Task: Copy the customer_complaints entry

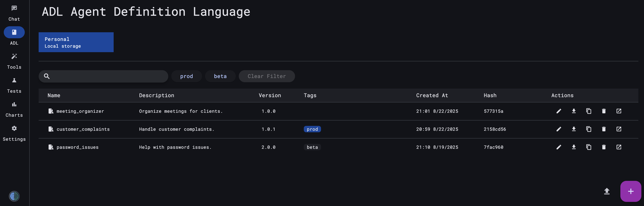Action: [x=589, y=129]
